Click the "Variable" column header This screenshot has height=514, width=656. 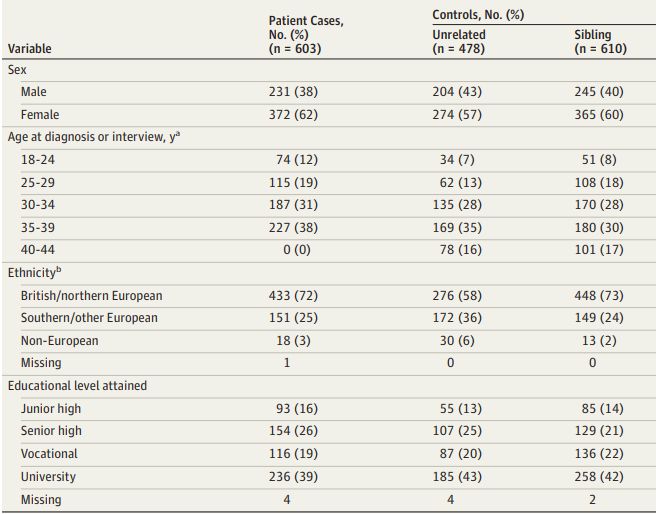tap(29, 48)
